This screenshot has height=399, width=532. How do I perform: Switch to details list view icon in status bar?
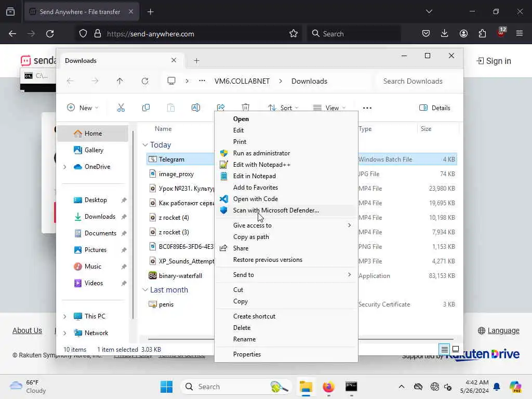click(x=445, y=349)
